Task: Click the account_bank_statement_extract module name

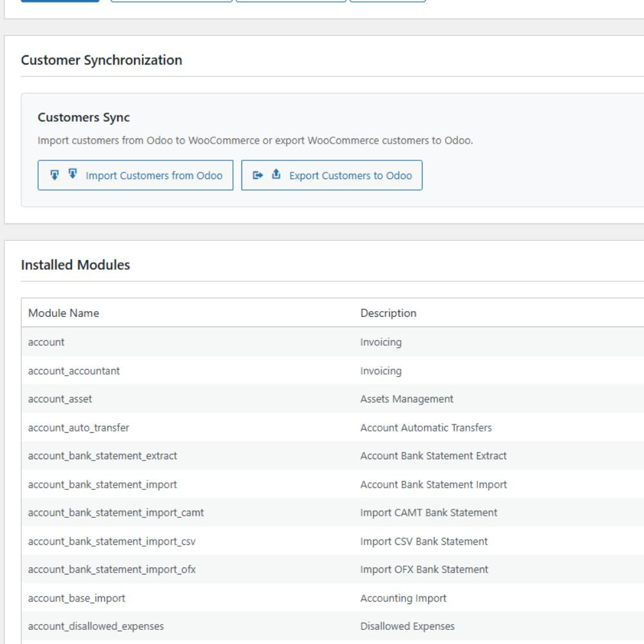Action: (x=102, y=456)
